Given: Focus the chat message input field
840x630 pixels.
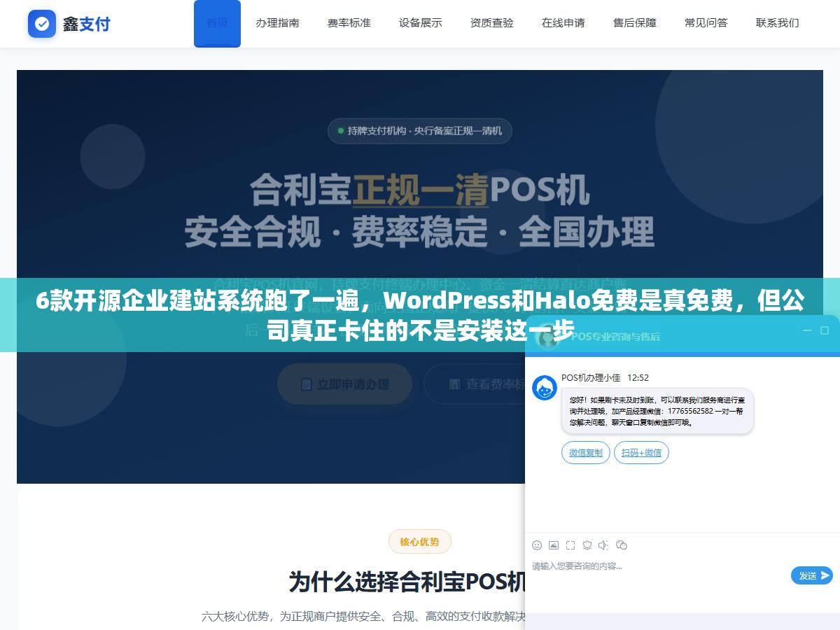Looking at the screenshot, I should [x=658, y=575].
